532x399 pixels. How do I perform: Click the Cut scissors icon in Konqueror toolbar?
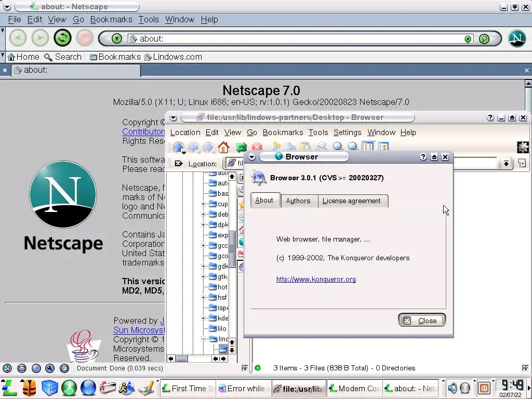[275, 147]
